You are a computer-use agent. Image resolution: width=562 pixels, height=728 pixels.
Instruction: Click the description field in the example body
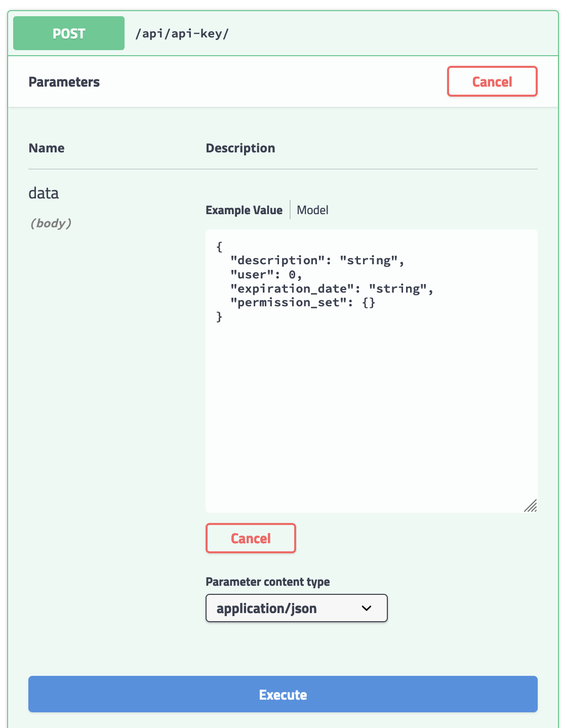pos(268,260)
